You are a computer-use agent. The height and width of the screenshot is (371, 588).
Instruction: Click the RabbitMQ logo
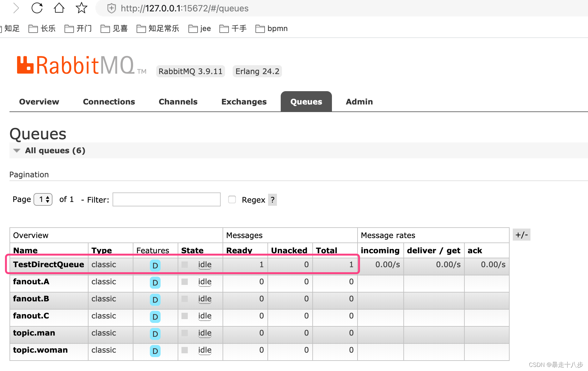(x=81, y=65)
